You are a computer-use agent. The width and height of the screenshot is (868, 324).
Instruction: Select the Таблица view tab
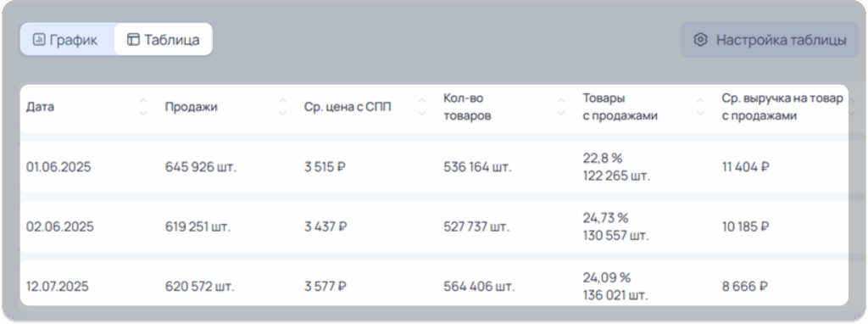click(164, 39)
